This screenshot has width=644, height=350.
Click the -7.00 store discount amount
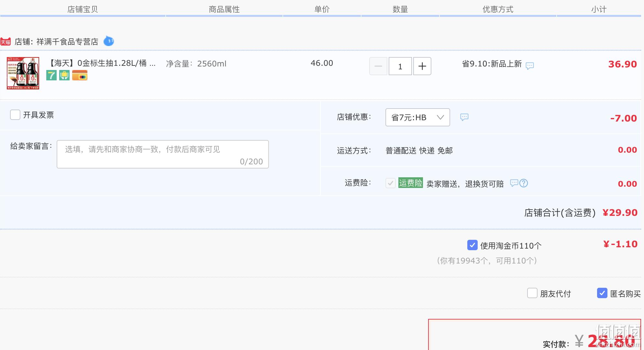(x=624, y=118)
